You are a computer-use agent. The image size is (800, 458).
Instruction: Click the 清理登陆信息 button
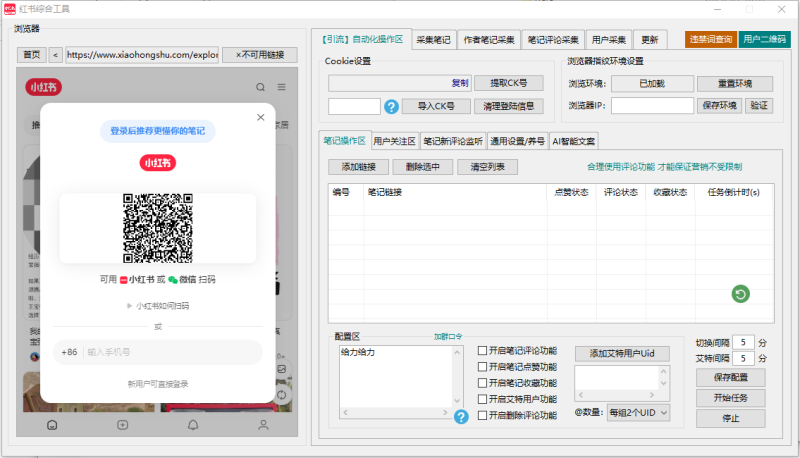click(x=509, y=106)
